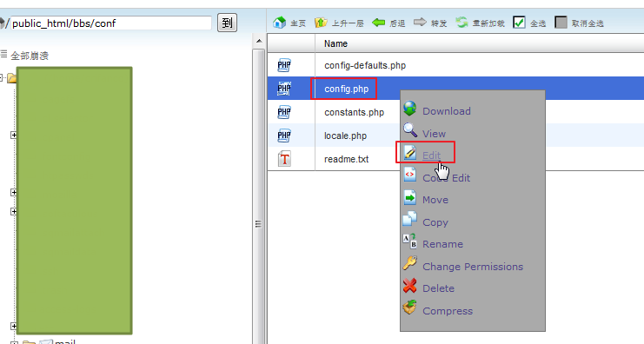Expand the mail folder tree node
The height and width of the screenshot is (344, 644).
click(14, 342)
